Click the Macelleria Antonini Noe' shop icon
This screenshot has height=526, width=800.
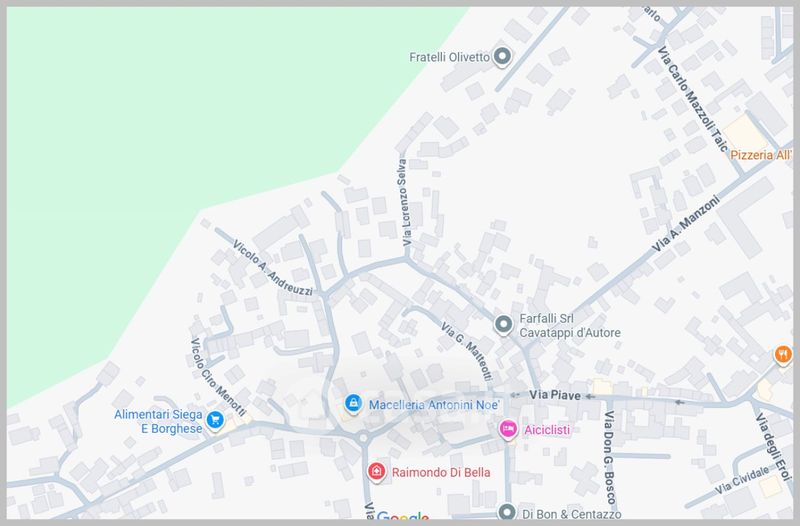[352, 404]
